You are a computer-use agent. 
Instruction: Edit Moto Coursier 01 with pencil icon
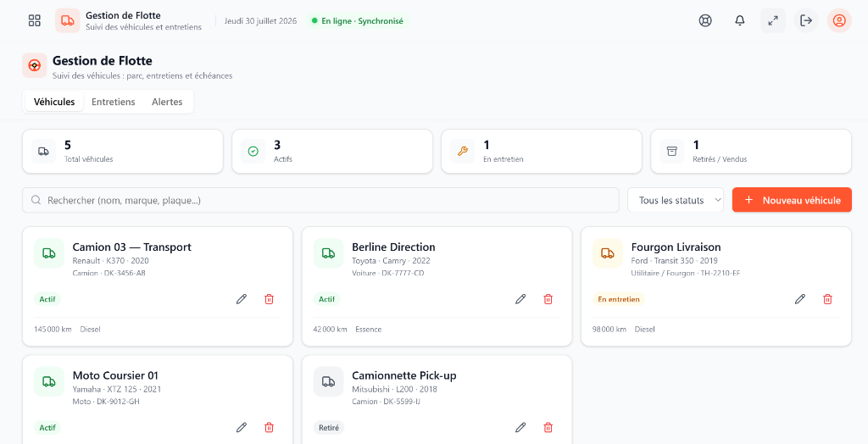pos(242,427)
